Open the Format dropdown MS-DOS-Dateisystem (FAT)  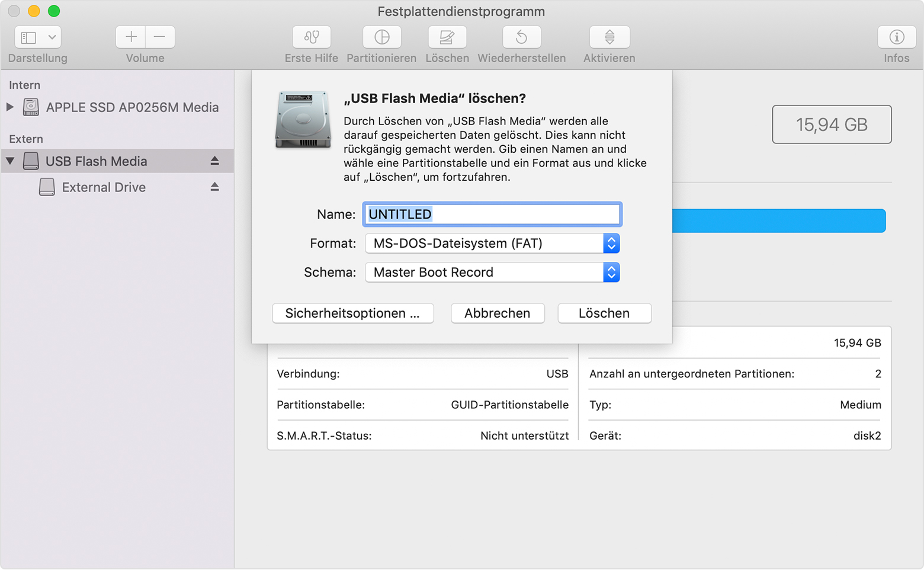(492, 244)
